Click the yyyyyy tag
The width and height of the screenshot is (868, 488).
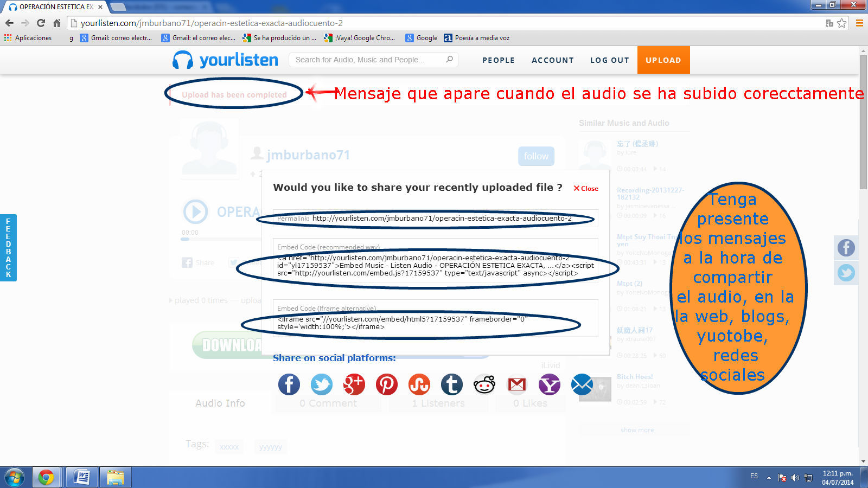(270, 447)
